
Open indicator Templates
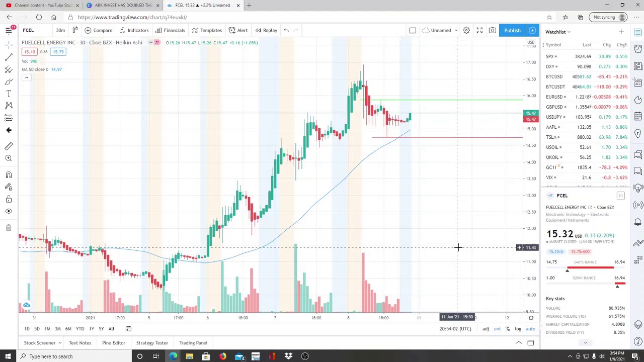point(207,30)
